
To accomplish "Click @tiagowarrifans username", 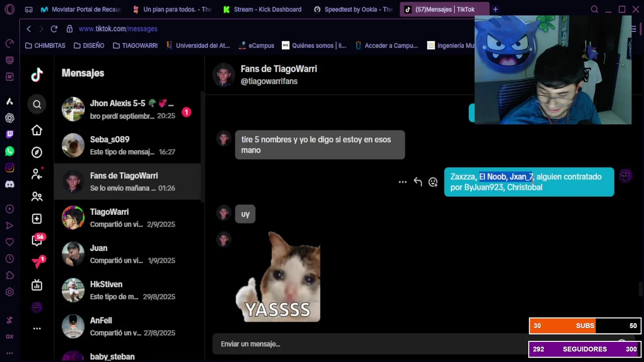I will pos(269,81).
